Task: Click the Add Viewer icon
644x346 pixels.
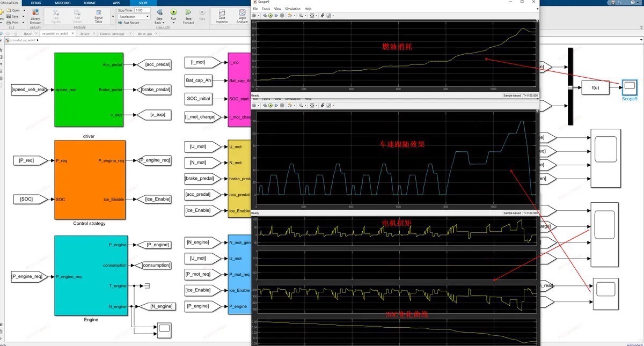Action: [77, 13]
